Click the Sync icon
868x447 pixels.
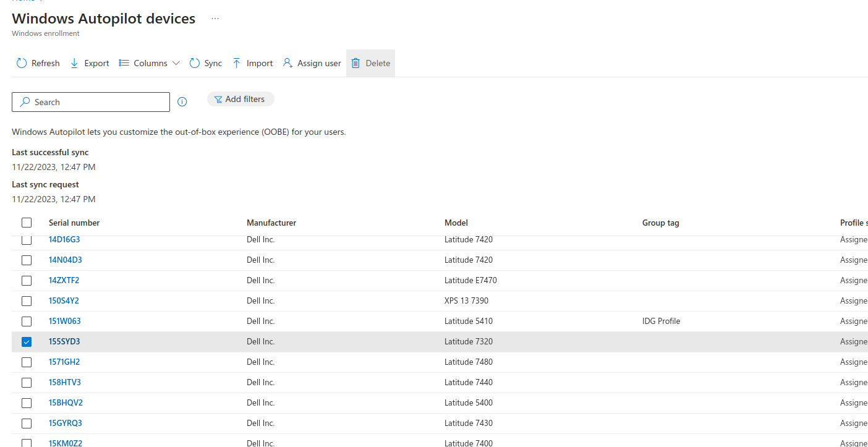tap(195, 63)
